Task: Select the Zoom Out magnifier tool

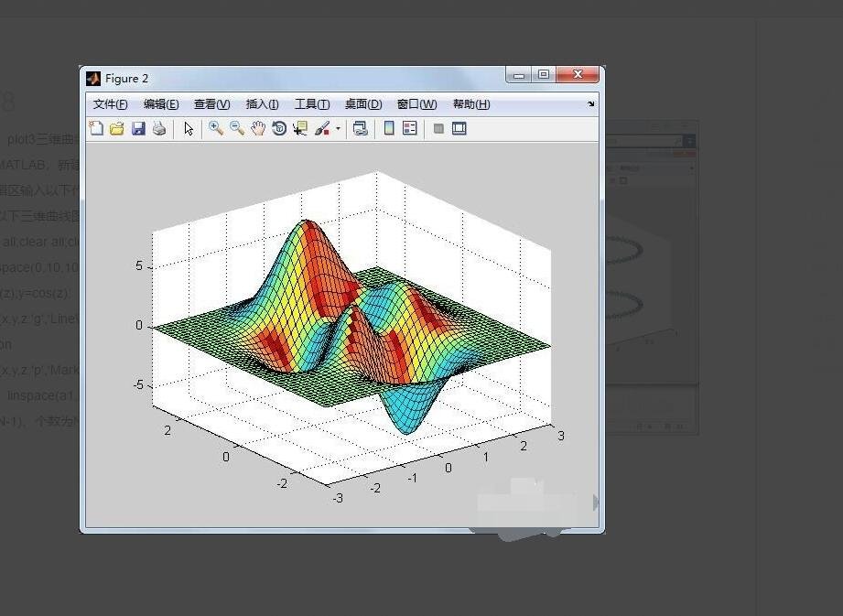Action: (237, 129)
